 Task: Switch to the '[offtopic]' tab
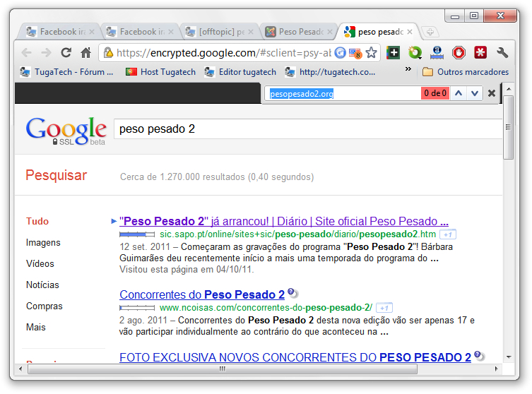216,32
